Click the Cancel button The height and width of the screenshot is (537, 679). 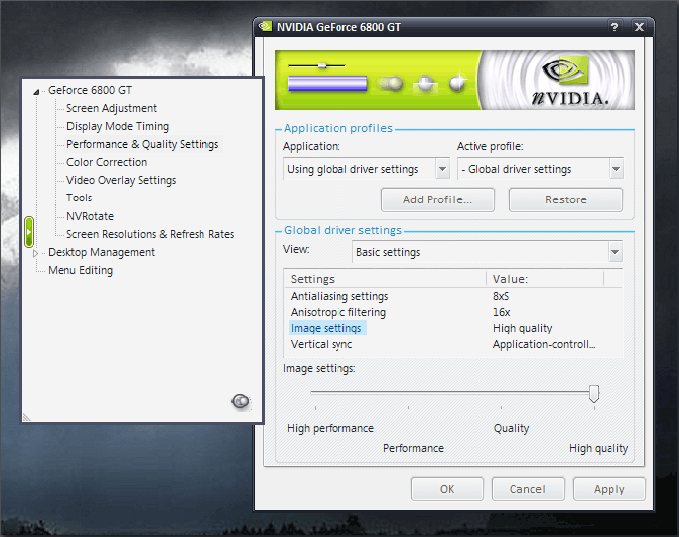tap(527, 489)
